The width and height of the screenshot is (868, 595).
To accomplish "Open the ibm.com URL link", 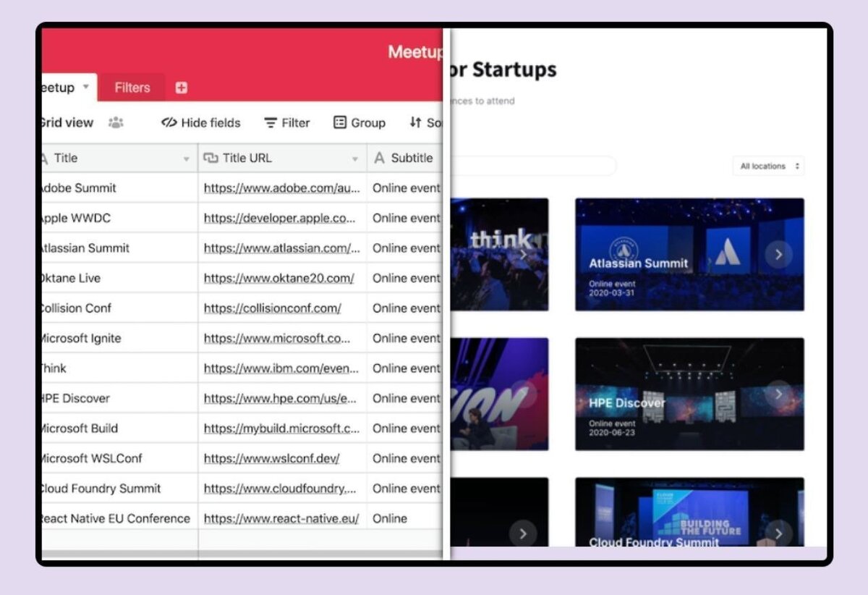I will pos(281,368).
